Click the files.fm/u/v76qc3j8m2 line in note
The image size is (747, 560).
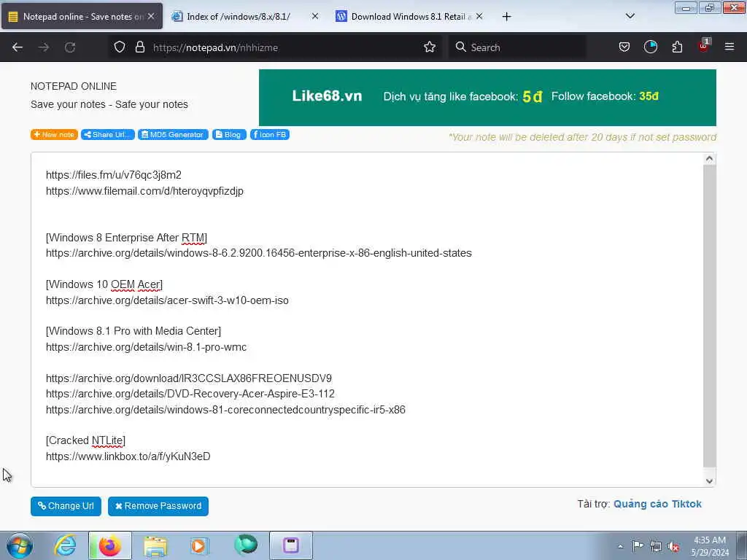pyautogui.click(x=114, y=175)
